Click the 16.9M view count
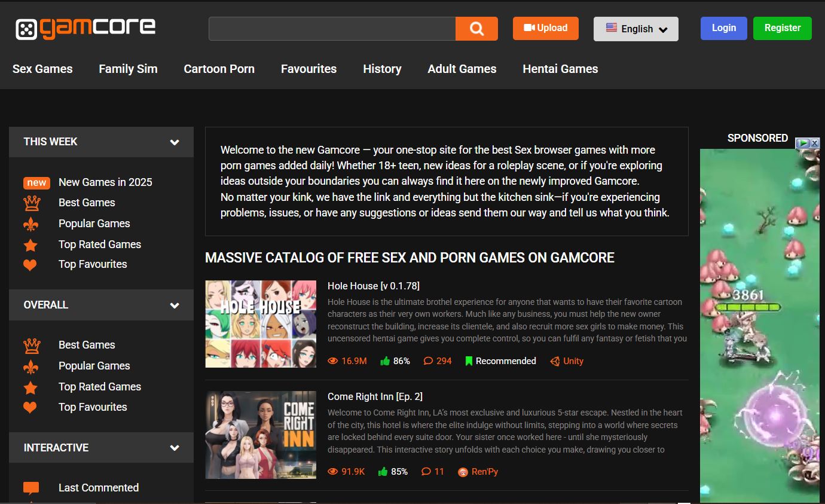Screen dimensions: 825x504 (x=354, y=361)
